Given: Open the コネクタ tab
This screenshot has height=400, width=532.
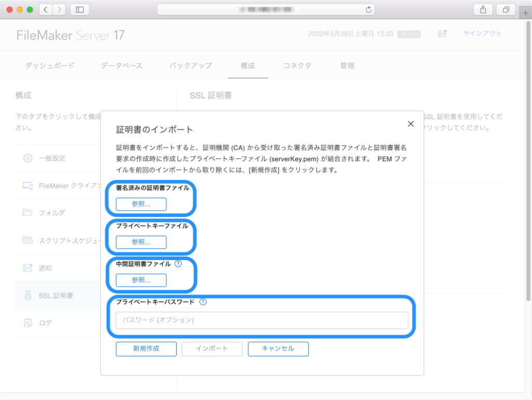Looking at the screenshot, I should [x=297, y=66].
